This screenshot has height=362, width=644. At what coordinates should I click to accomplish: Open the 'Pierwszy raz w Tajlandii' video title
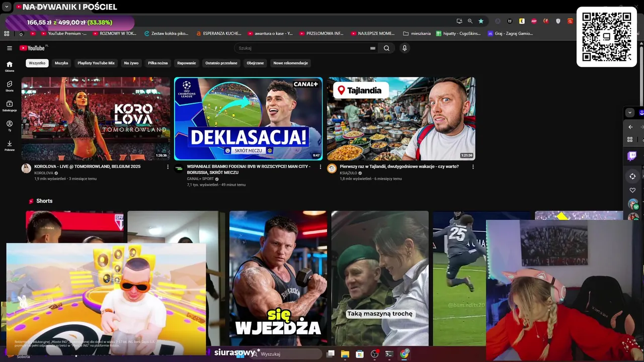pos(399,166)
